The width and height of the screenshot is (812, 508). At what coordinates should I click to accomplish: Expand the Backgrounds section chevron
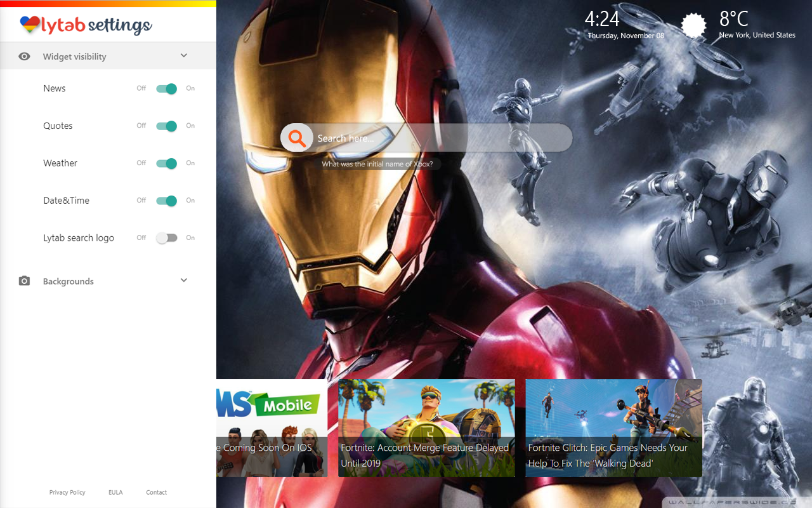pos(184,281)
